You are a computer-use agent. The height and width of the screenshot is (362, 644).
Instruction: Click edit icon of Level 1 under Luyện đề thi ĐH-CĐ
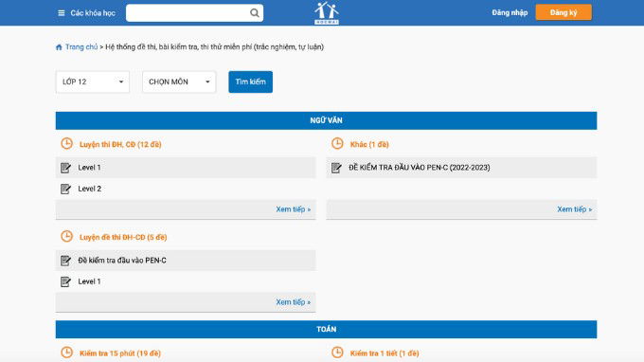65,281
